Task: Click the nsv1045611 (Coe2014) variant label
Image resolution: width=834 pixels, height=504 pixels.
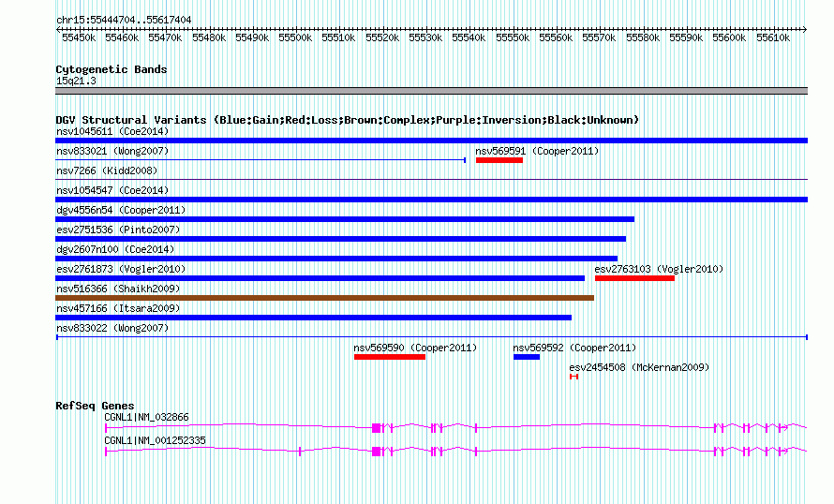Action: point(112,131)
